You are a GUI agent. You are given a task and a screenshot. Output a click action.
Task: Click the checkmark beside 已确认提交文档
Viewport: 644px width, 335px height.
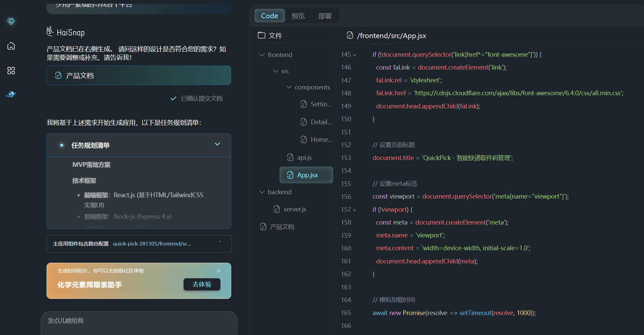[x=173, y=98]
